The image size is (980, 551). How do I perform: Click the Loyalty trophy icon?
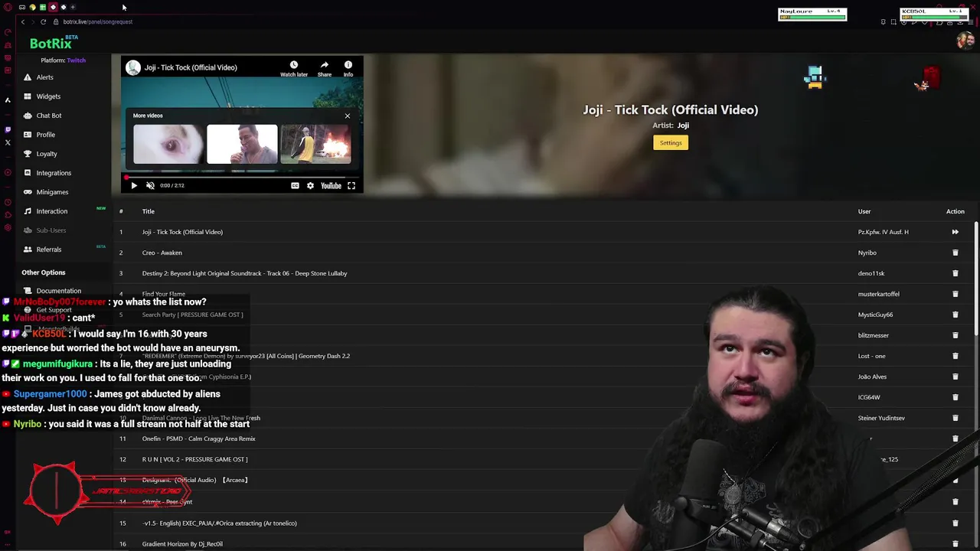(28, 154)
